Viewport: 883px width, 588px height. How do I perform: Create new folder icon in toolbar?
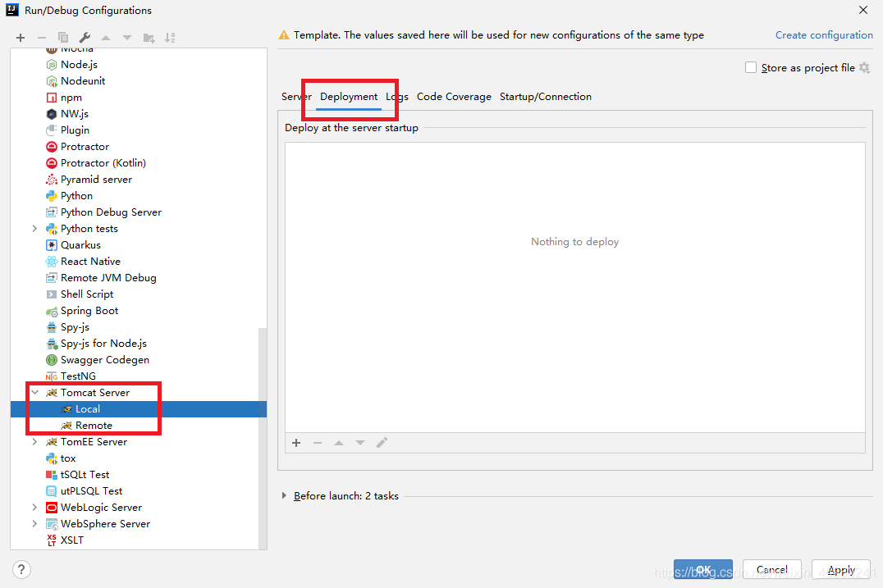(x=149, y=38)
